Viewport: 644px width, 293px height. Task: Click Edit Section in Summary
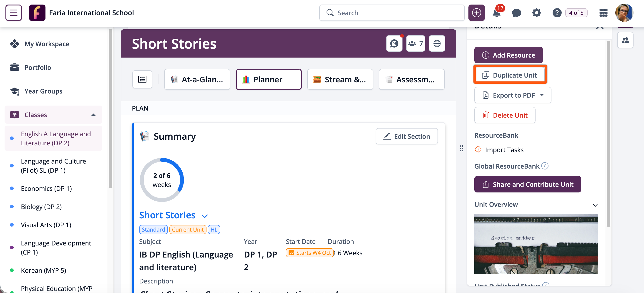pos(407,136)
